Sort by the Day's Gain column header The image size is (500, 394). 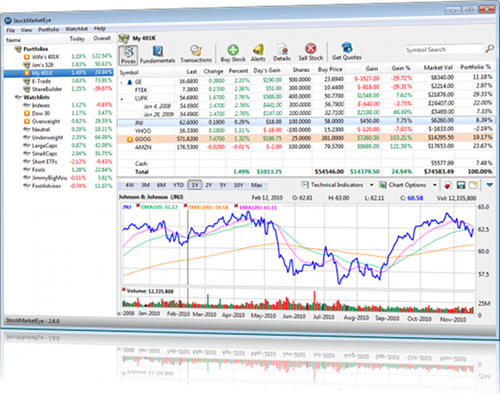(x=267, y=70)
